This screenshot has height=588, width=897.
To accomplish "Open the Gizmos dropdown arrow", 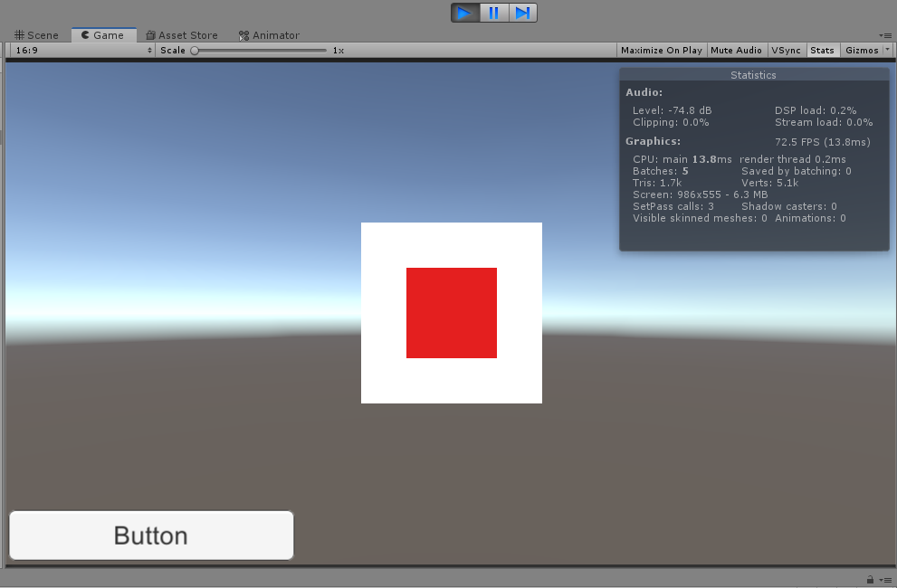I will [x=887, y=50].
